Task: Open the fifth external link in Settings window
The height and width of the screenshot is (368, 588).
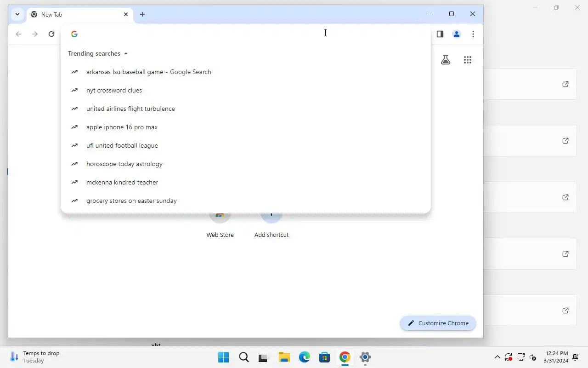Action: 565,310
